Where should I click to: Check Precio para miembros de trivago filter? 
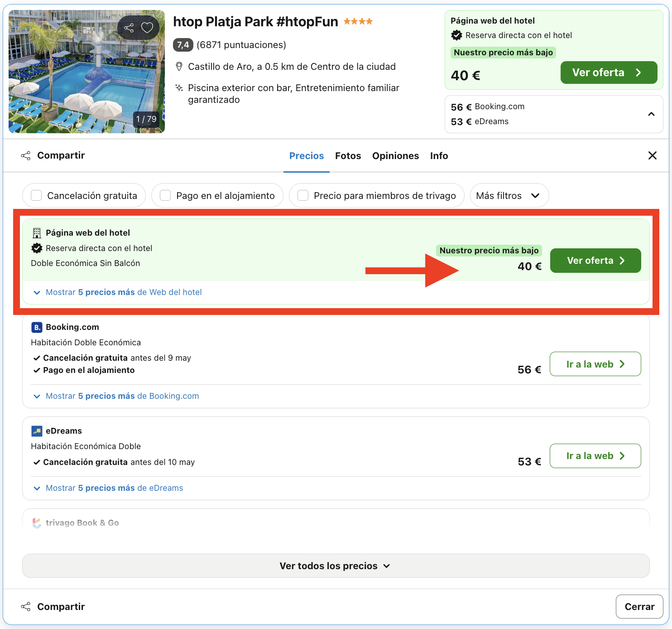point(303,196)
